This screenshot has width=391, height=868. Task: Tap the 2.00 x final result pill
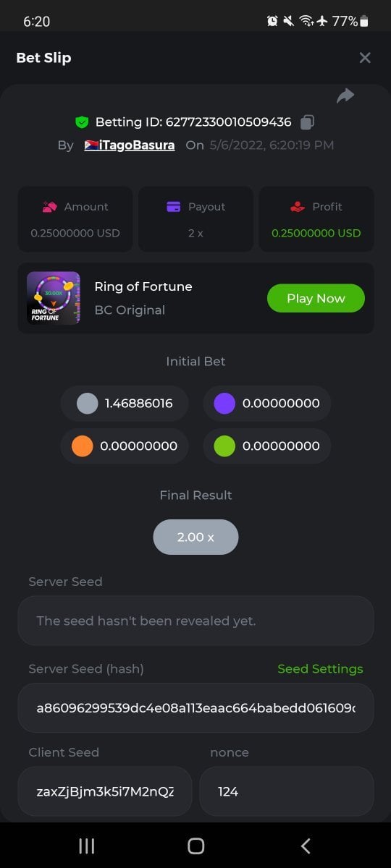[195, 537]
